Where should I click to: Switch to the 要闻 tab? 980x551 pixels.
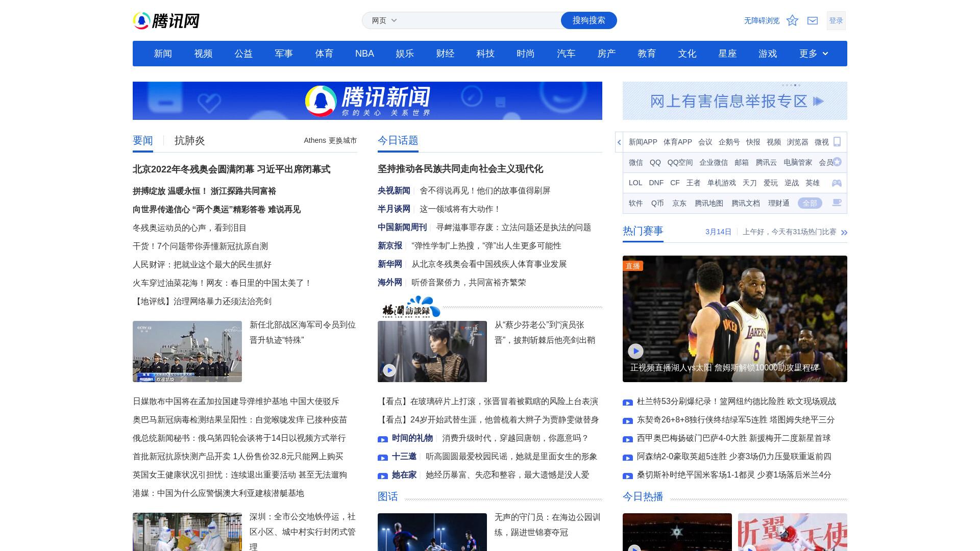[x=143, y=141]
